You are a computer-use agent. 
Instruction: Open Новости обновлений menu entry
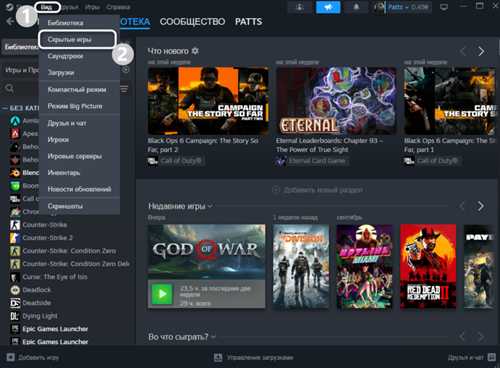click(79, 189)
